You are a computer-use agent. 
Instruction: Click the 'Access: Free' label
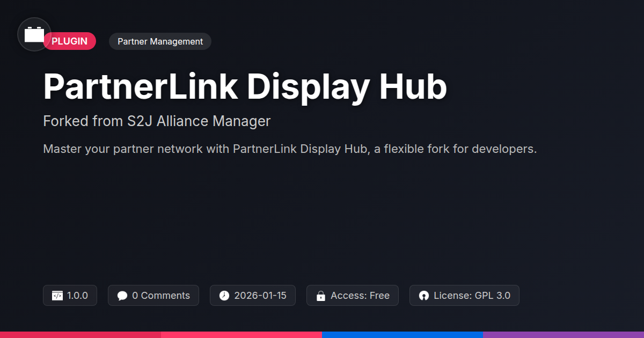tap(360, 296)
